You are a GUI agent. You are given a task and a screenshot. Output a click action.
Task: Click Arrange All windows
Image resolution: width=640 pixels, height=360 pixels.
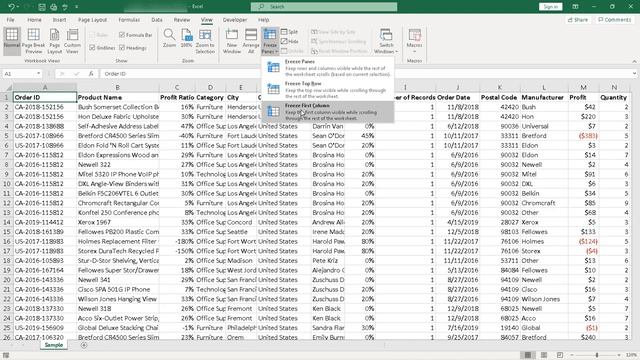(251, 41)
